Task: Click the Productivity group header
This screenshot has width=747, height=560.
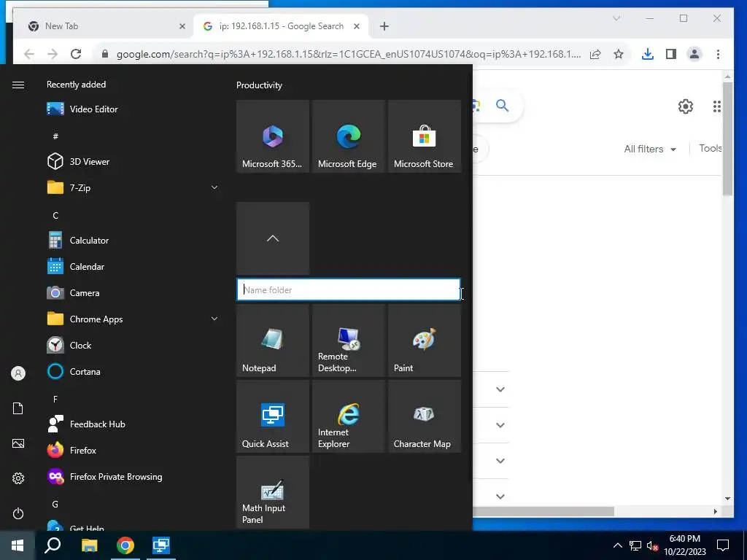Action: (259, 85)
